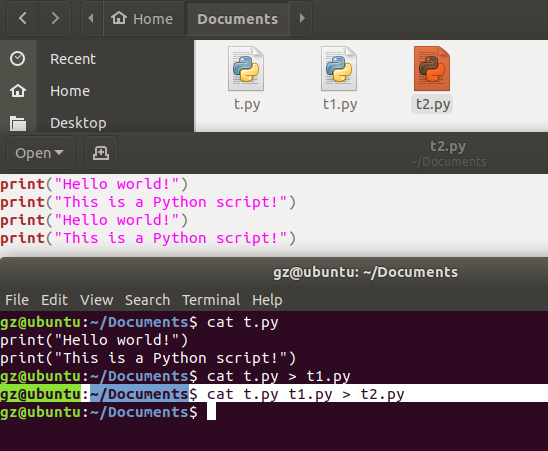Select the t.py Python file icon

click(246, 69)
